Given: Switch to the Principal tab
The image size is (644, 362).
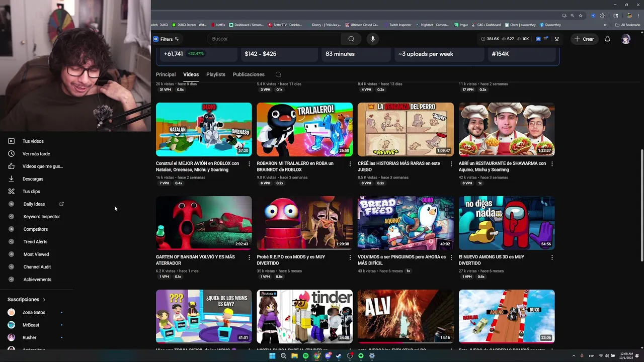Looking at the screenshot, I should [x=166, y=74].
